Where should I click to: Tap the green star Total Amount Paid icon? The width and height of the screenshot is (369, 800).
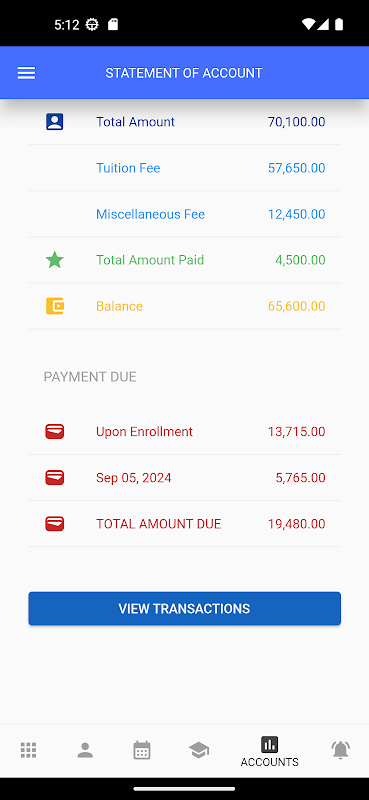[x=55, y=260]
